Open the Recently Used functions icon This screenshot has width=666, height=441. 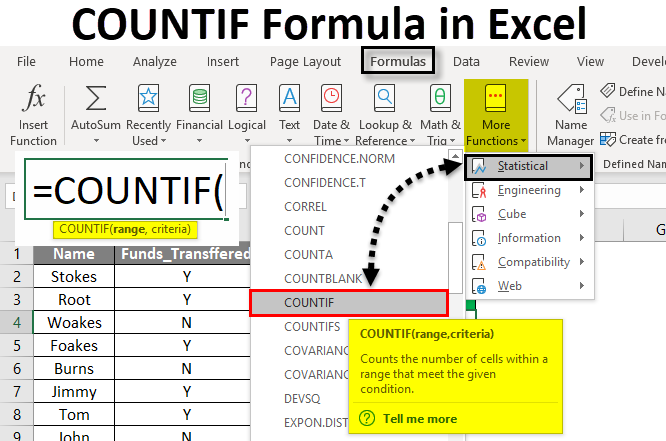tap(148, 98)
